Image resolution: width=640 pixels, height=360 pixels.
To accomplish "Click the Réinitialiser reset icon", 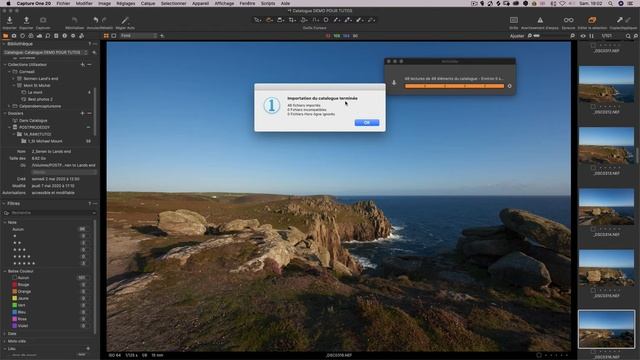I will tap(74, 20).
